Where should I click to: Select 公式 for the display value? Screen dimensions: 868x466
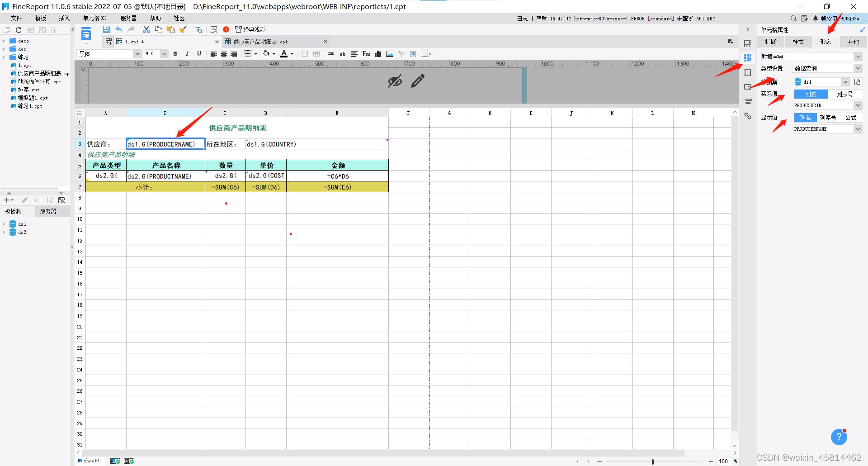(x=851, y=118)
